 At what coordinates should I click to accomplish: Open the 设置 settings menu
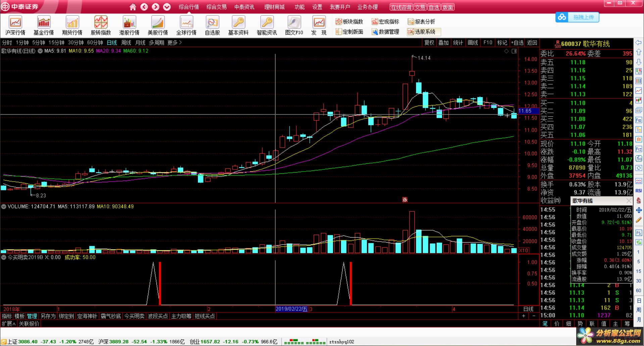pos(317,7)
